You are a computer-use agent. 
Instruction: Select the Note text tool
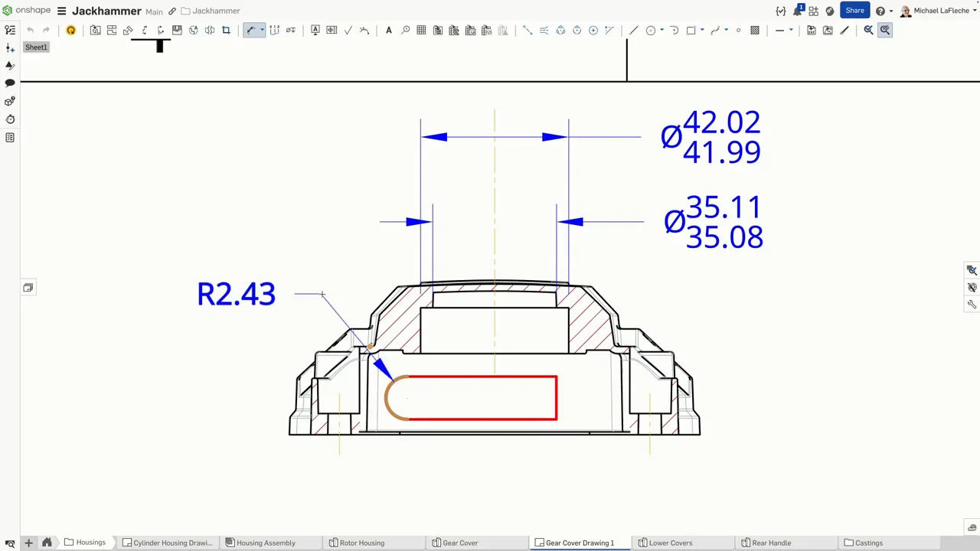pyautogui.click(x=388, y=31)
